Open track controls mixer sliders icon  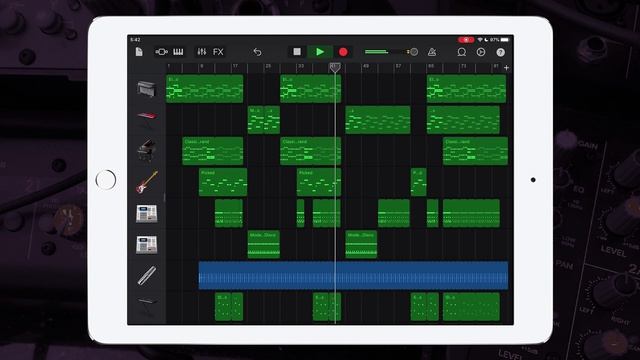202,52
